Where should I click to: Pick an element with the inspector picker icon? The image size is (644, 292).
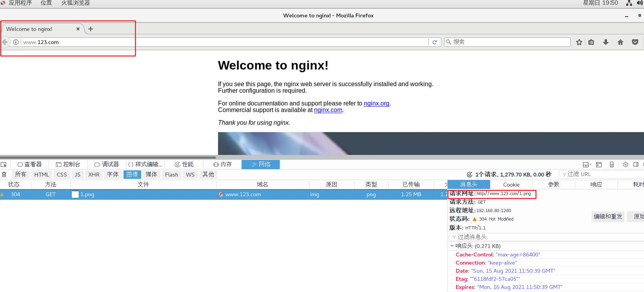pyautogui.click(x=4, y=165)
